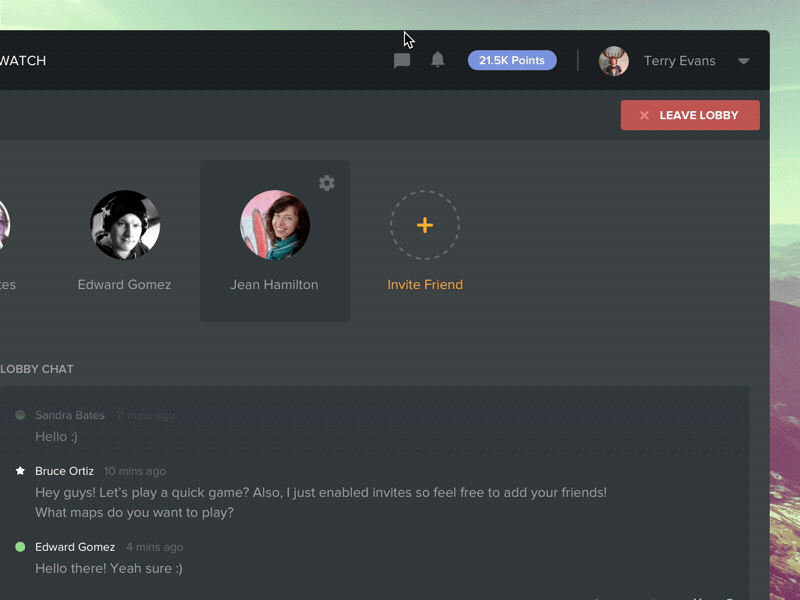The width and height of the screenshot is (800, 600).
Task: Click Sandra Bates name in chat
Action: pyautogui.click(x=70, y=415)
